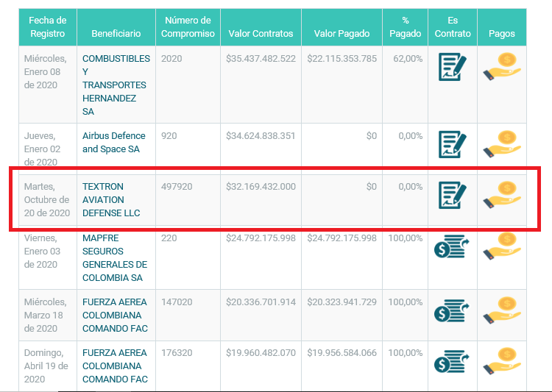Select the date Domingo, Abril 19 de 2020

point(46,366)
